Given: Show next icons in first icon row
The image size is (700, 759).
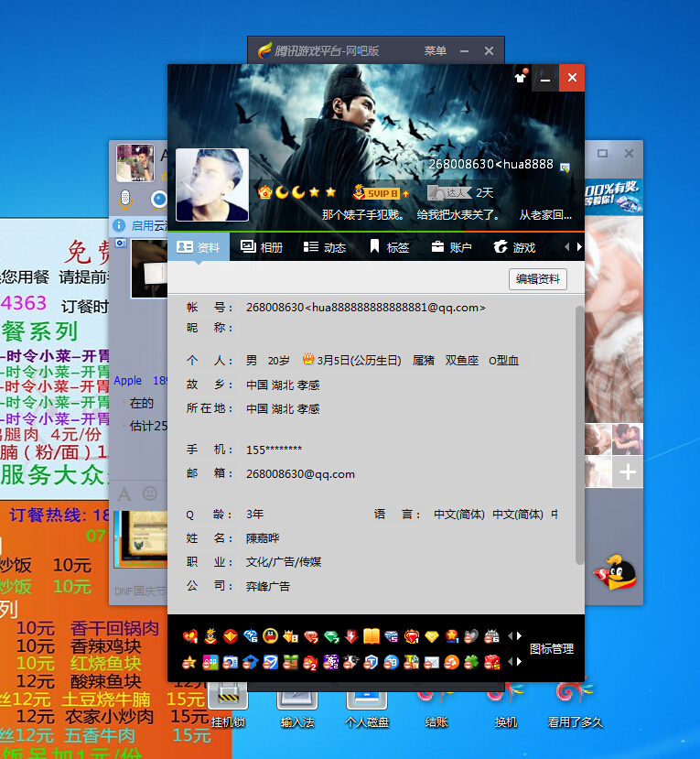Looking at the screenshot, I should tap(520, 636).
